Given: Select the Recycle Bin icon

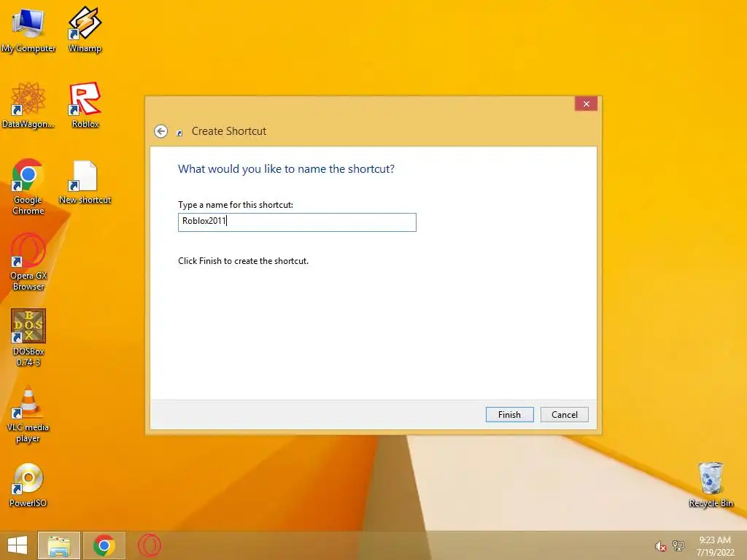Looking at the screenshot, I should (711, 485).
